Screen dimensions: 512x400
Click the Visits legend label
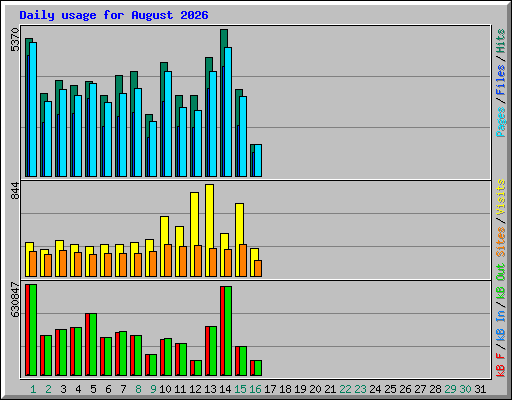point(500,197)
